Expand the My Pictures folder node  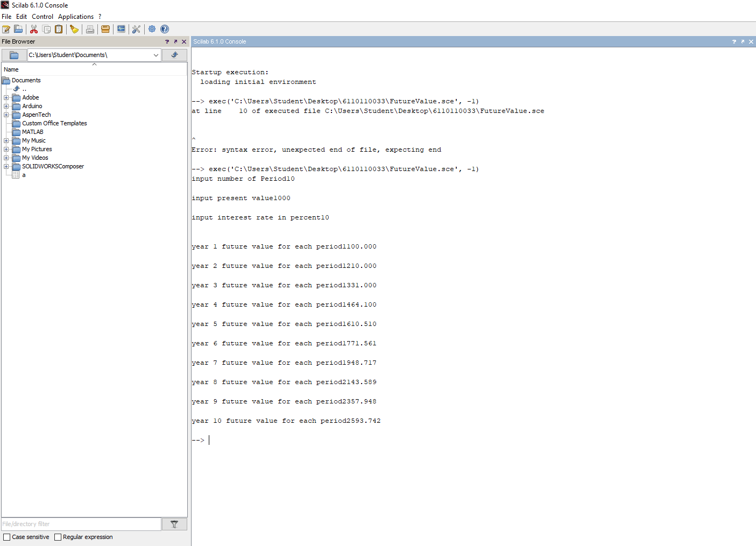6,149
